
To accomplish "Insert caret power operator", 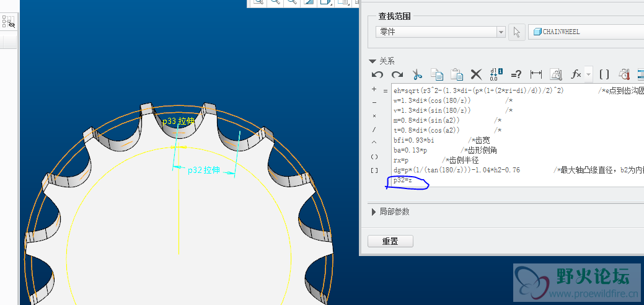I will tap(374, 142).
